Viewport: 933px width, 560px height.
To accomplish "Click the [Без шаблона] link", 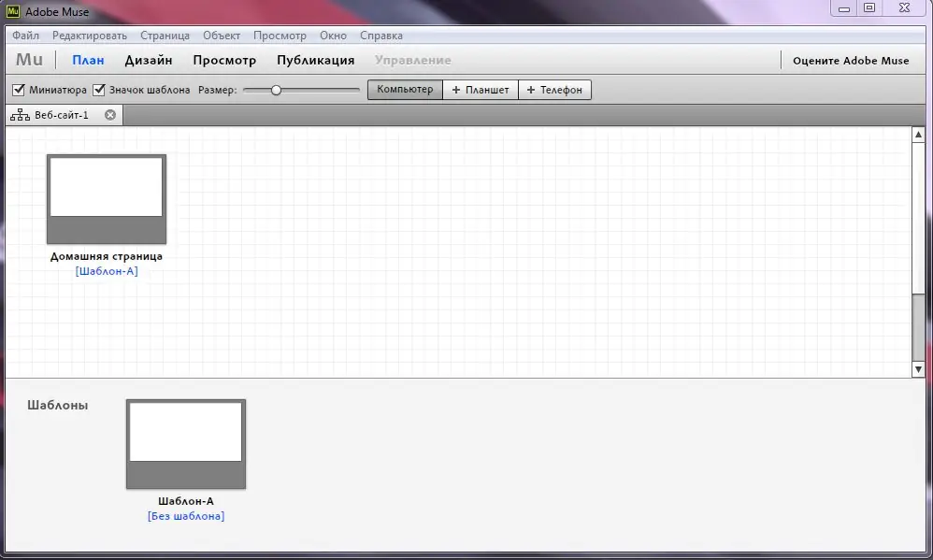I will 186,516.
